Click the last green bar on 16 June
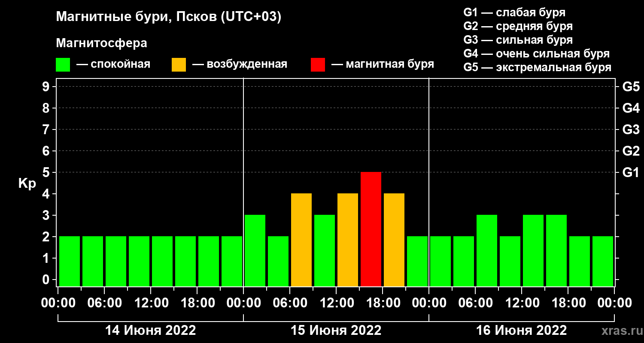 [x=603, y=261]
